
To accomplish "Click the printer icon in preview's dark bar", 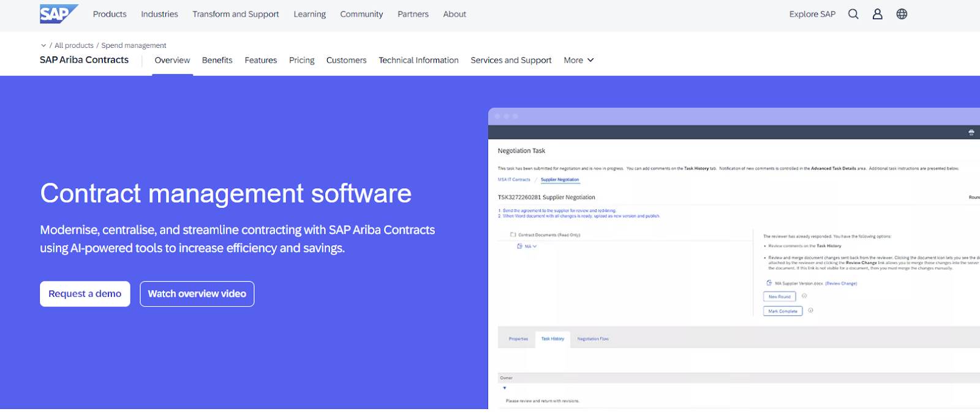I will [971, 132].
